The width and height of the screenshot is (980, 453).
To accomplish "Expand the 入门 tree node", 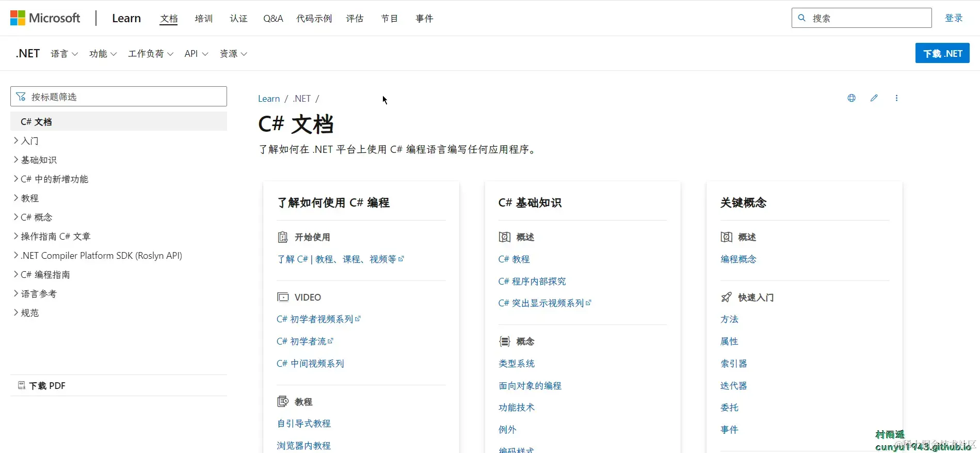I will coord(16,140).
